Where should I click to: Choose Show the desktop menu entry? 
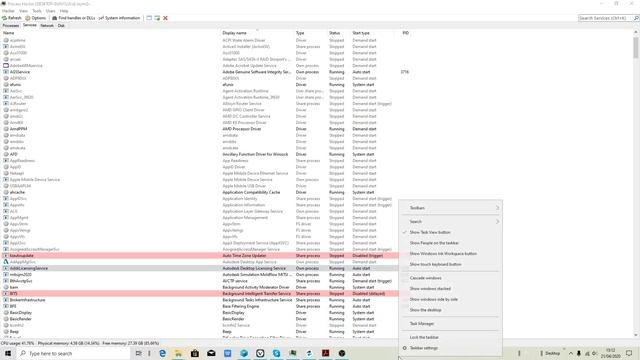click(x=451, y=310)
